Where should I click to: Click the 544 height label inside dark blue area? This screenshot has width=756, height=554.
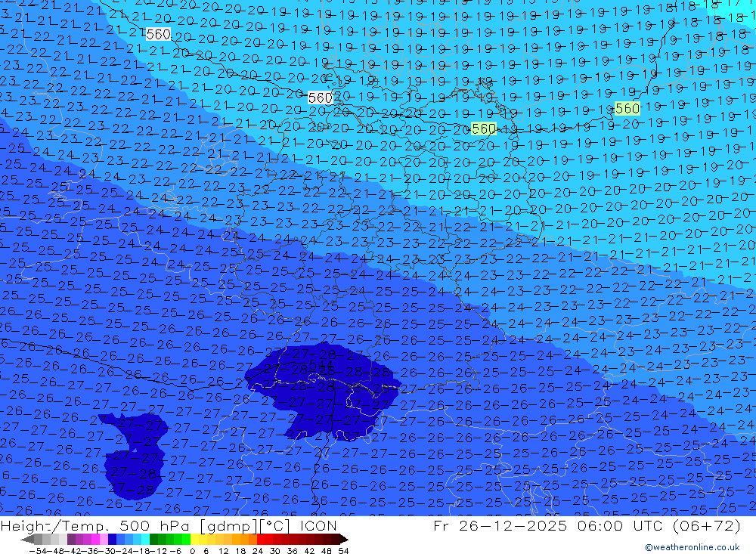321,365
